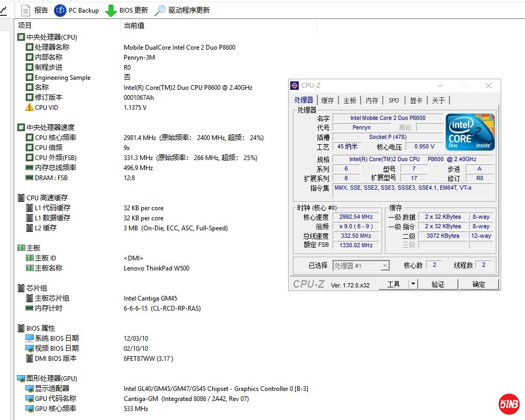This screenshot has height=420, width=525.
Task: Click the 确定 button in CPU-Z
Action: point(479,284)
